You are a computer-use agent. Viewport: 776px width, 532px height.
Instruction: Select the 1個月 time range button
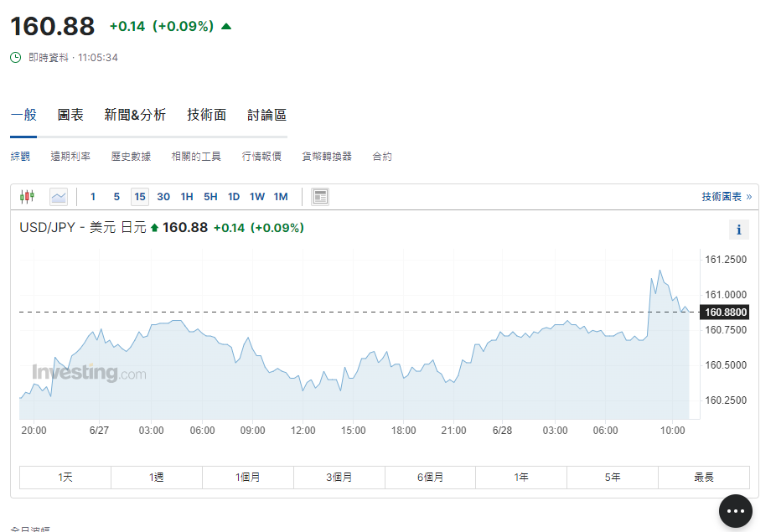(x=247, y=478)
